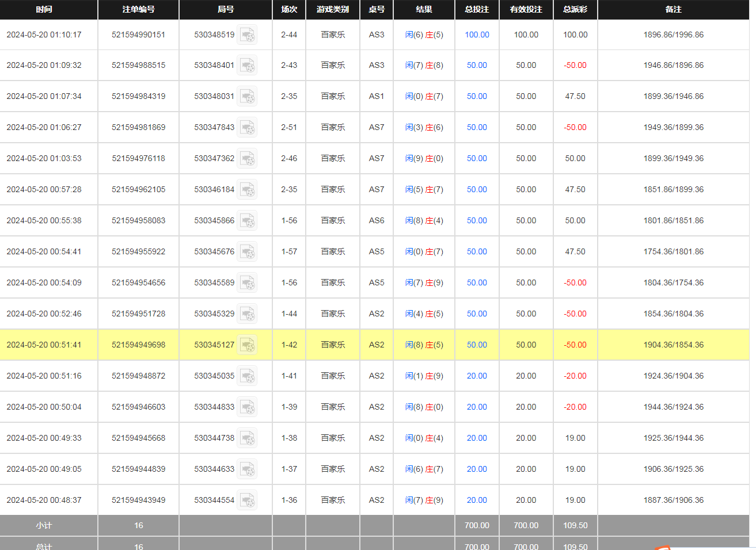
Task: Click session value 2-51
Action: (289, 127)
